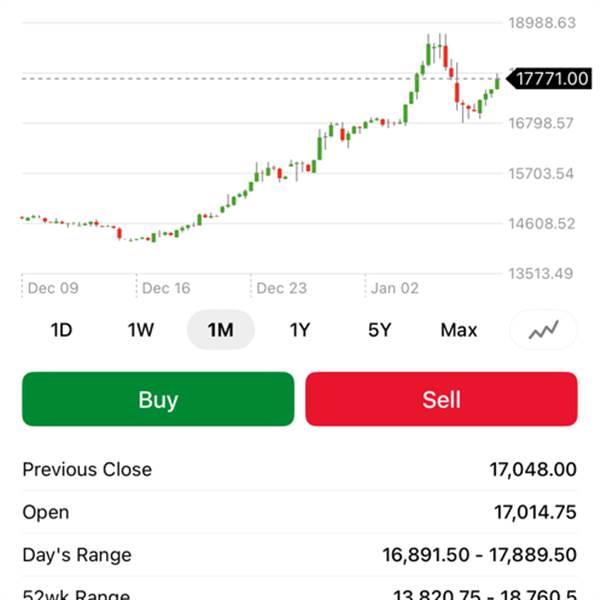Image resolution: width=600 pixels, height=600 pixels.
Task: Click the 18988.63 price axis label
Action: pos(543,22)
